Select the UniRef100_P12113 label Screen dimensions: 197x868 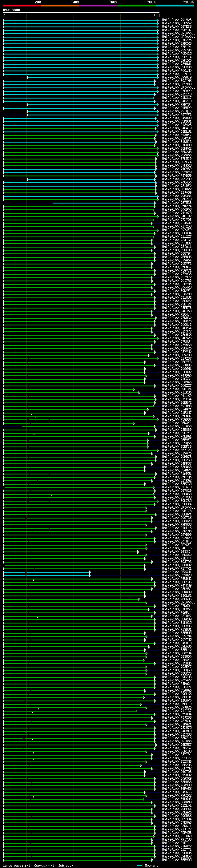pos(177,94)
